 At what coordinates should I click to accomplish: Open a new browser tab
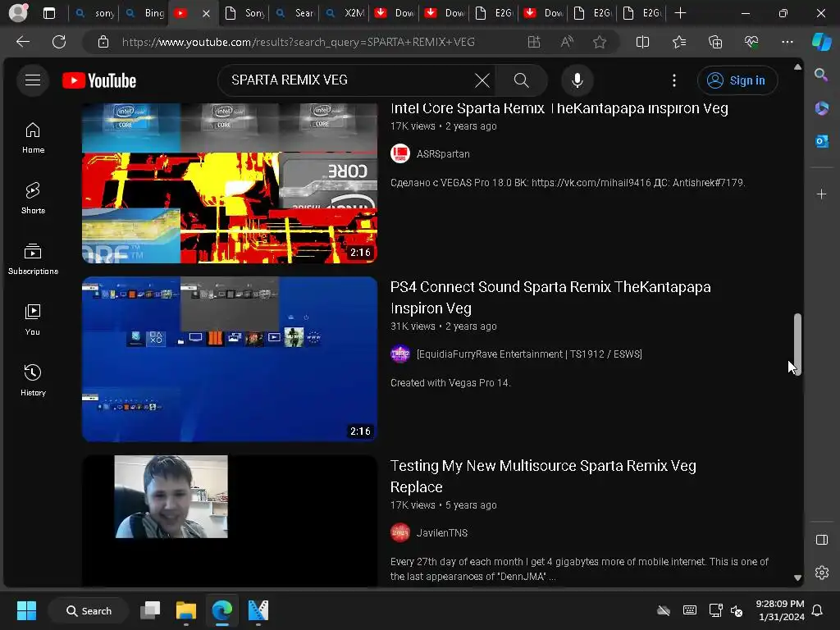point(680,13)
